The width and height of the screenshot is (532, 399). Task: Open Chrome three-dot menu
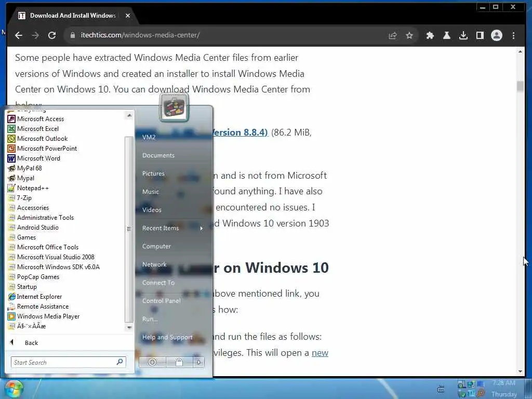click(513, 35)
